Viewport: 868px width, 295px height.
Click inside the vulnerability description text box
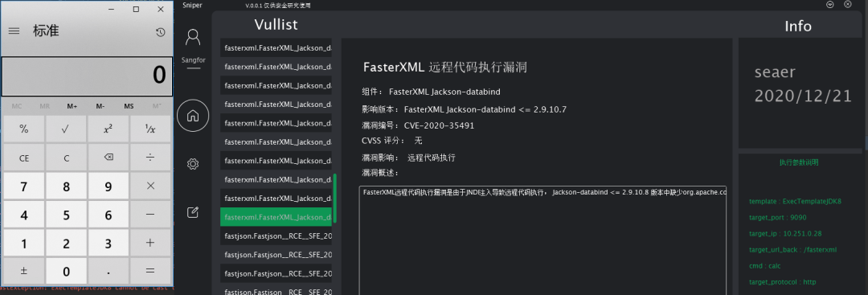pyautogui.click(x=542, y=241)
